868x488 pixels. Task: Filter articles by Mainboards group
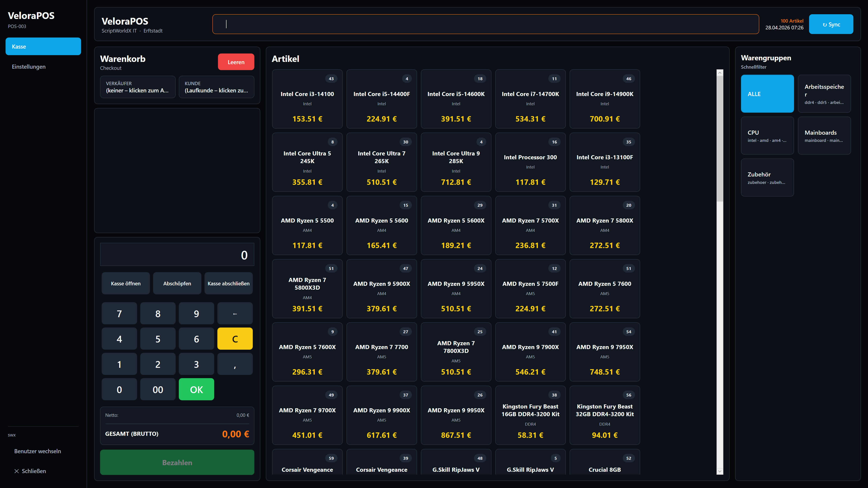click(x=824, y=135)
